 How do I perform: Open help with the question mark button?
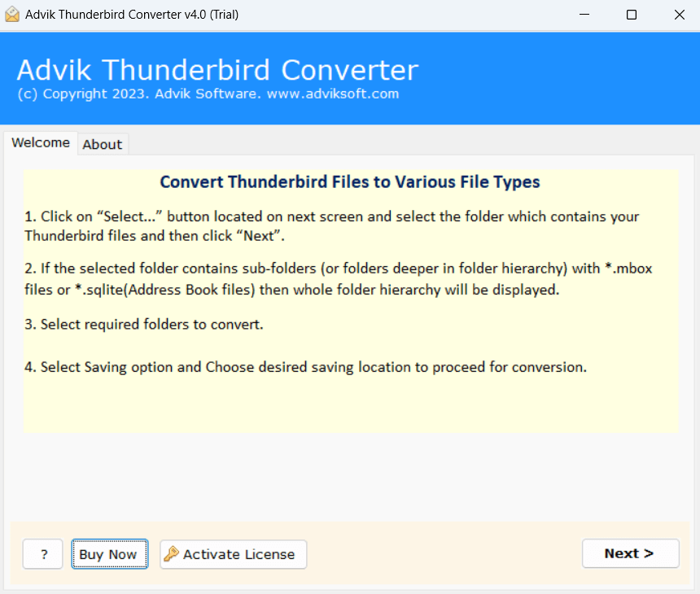tap(43, 554)
